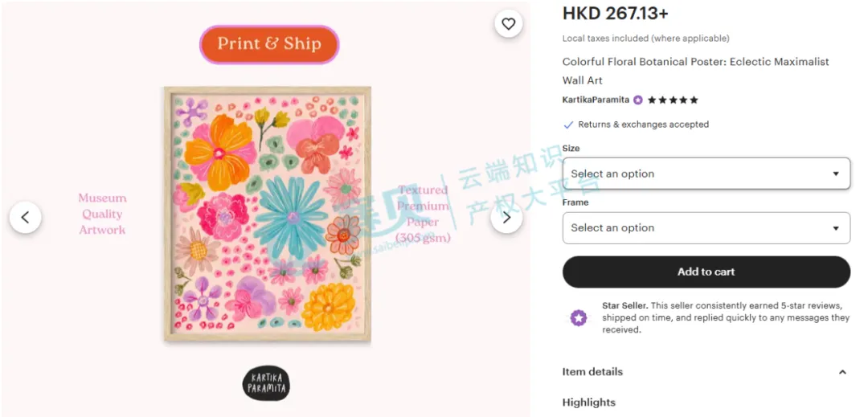Go to the previous product image

coord(26,217)
